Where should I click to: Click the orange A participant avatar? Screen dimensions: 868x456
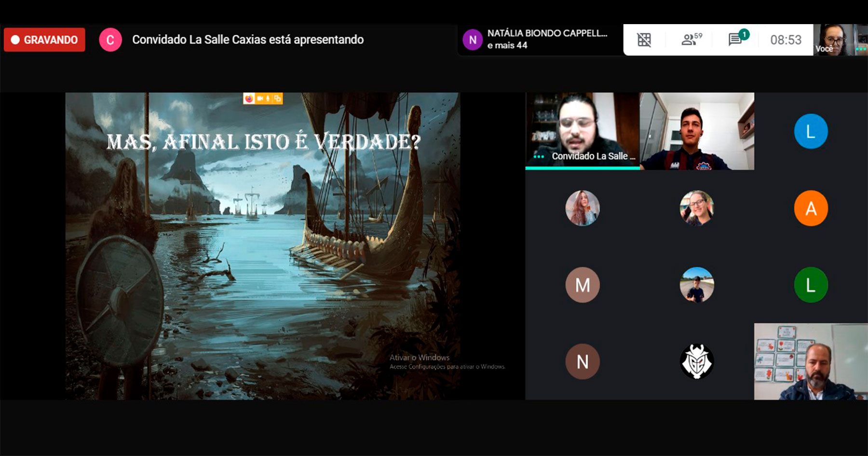pyautogui.click(x=811, y=208)
